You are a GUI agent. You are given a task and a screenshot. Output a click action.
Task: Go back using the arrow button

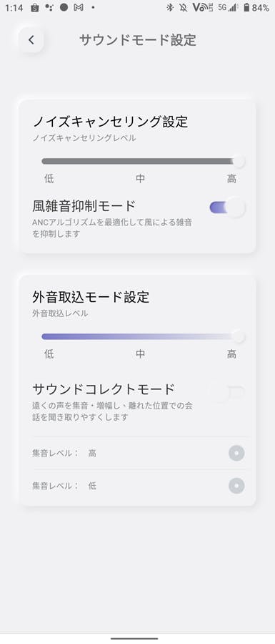coord(31,40)
